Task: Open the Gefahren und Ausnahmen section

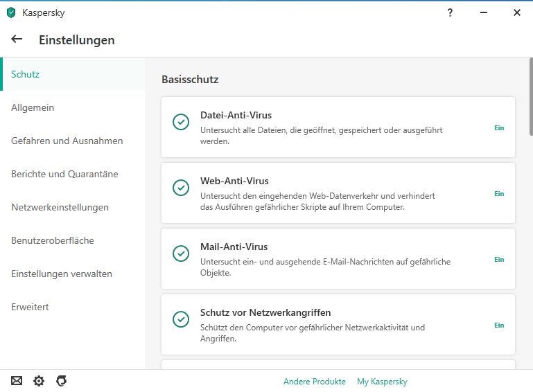Action: pyautogui.click(x=67, y=141)
